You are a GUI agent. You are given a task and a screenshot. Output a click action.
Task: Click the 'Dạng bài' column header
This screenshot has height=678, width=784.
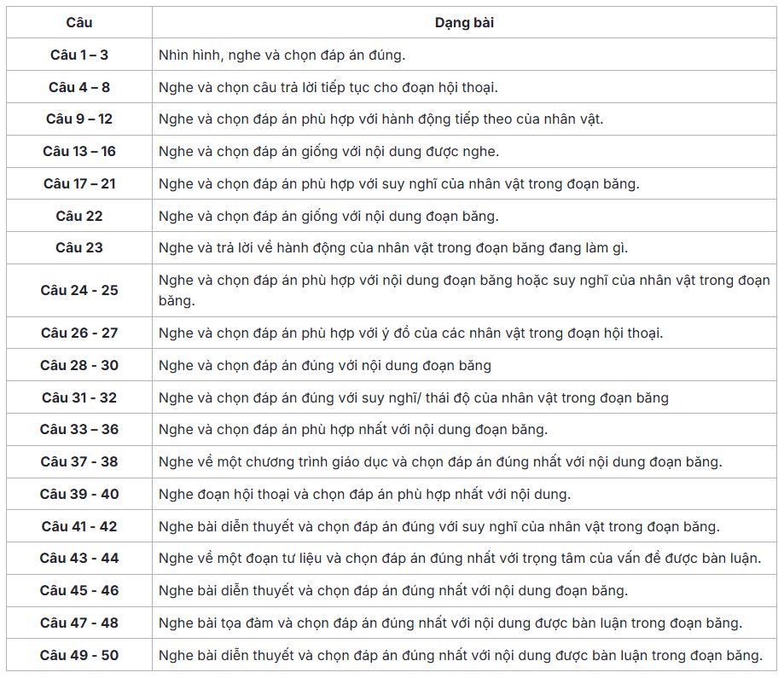click(464, 22)
